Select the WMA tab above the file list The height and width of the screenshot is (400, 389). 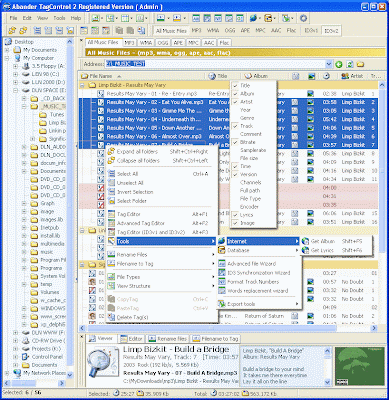[x=146, y=43]
